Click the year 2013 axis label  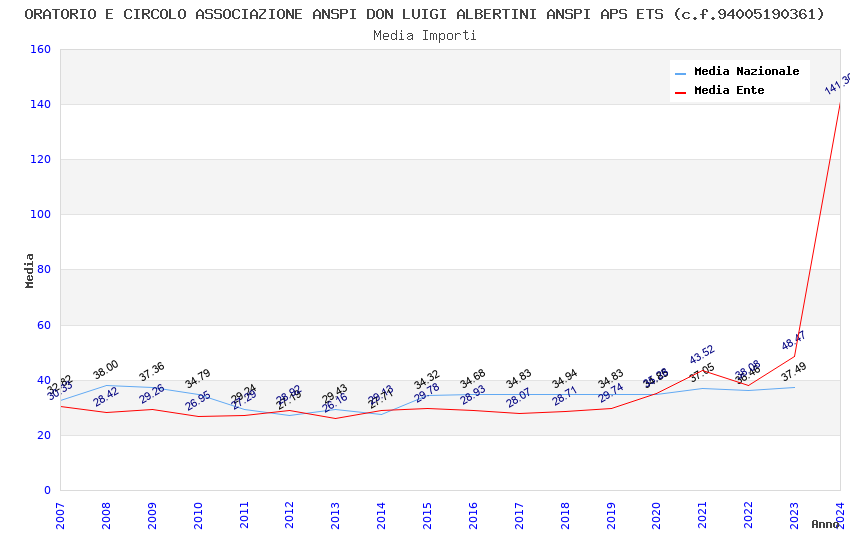[336, 515]
